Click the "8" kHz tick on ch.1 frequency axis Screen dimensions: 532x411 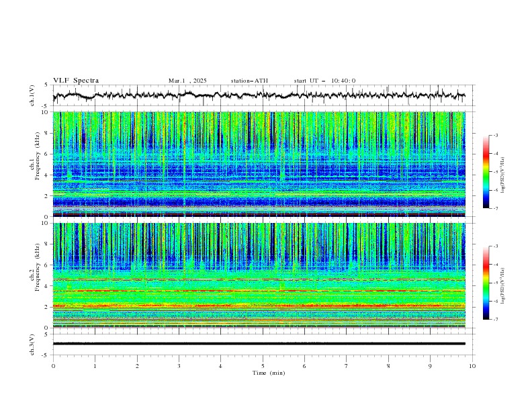point(47,133)
